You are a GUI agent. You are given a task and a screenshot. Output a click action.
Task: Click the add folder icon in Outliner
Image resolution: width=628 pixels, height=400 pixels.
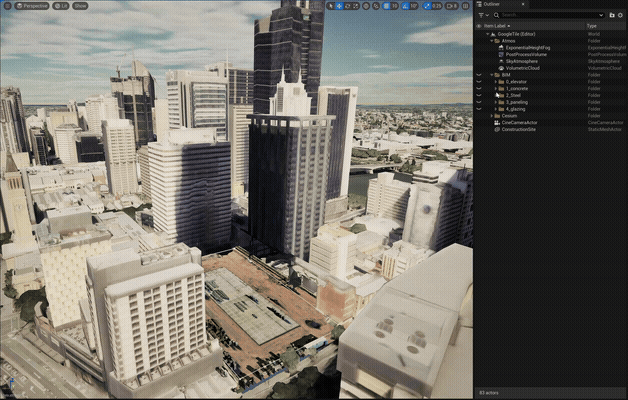[x=611, y=15]
